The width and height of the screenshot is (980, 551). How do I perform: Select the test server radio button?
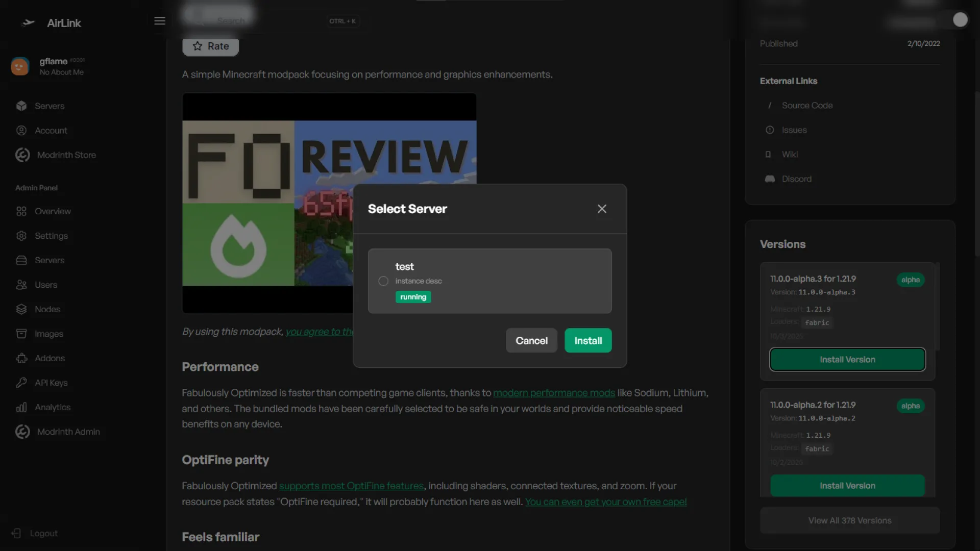pos(383,281)
